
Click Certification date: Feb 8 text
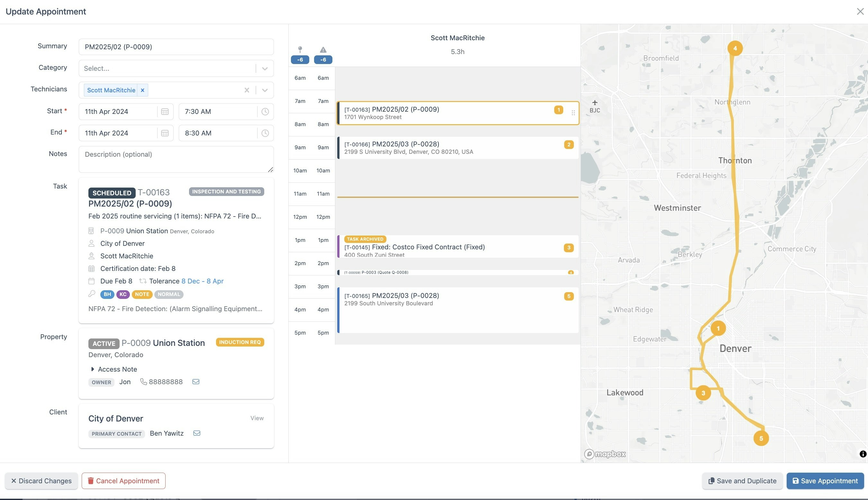(138, 269)
